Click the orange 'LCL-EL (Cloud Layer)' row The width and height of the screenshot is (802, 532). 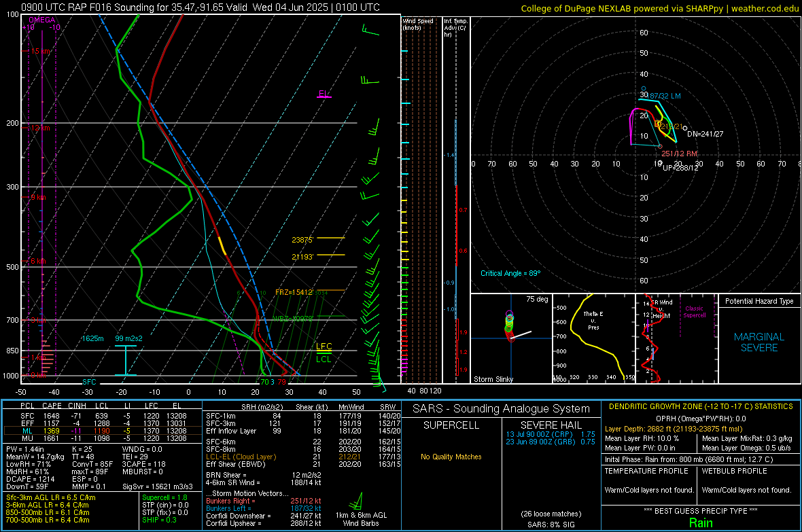pos(303,457)
